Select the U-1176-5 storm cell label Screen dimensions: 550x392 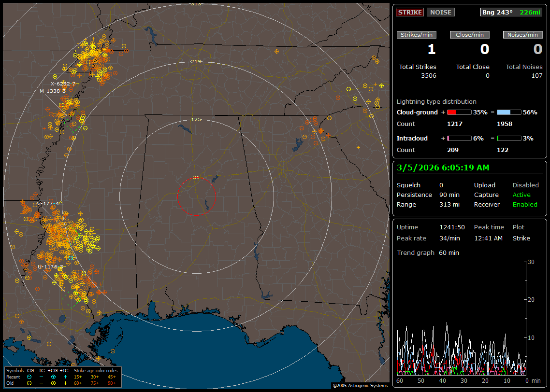51,266
